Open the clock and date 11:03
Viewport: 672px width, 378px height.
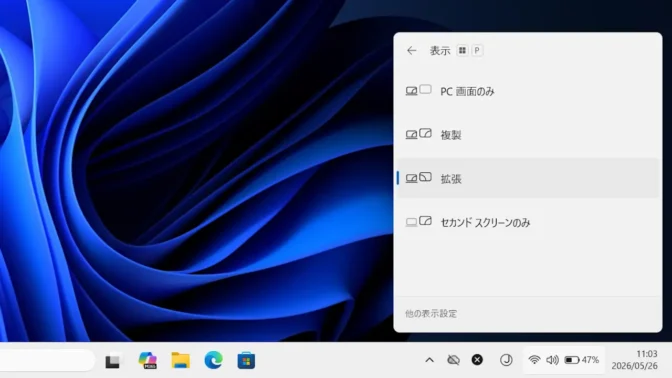[x=634, y=360]
